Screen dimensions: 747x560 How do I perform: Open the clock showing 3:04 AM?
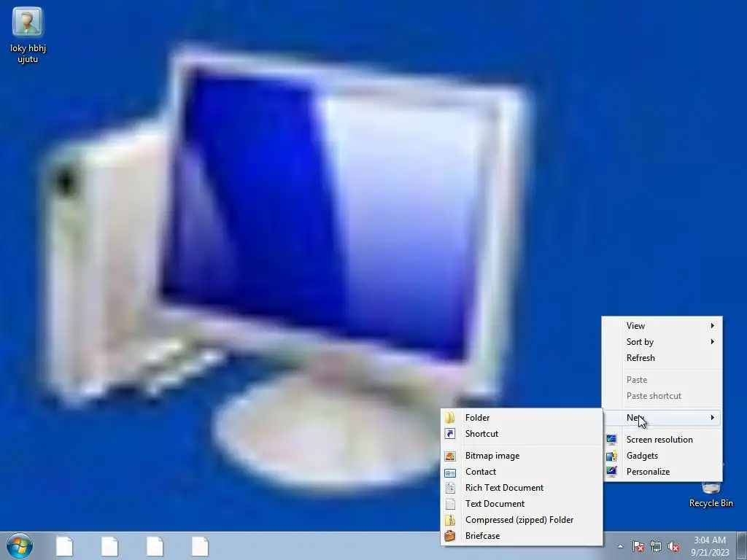[x=710, y=546]
